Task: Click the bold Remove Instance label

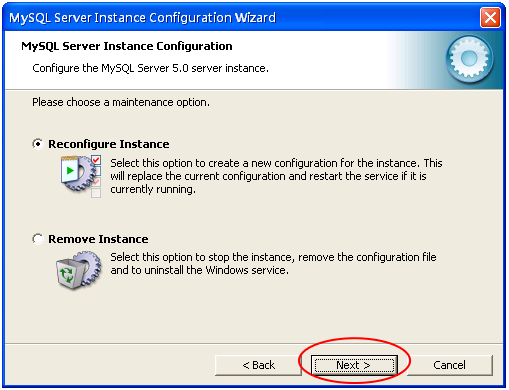Action: (98, 239)
